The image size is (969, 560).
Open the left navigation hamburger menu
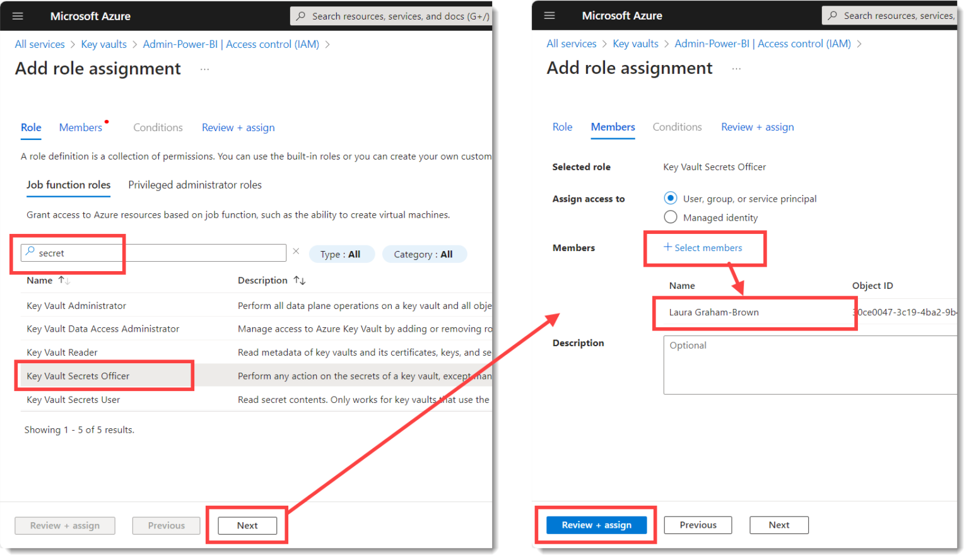tap(17, 16)
